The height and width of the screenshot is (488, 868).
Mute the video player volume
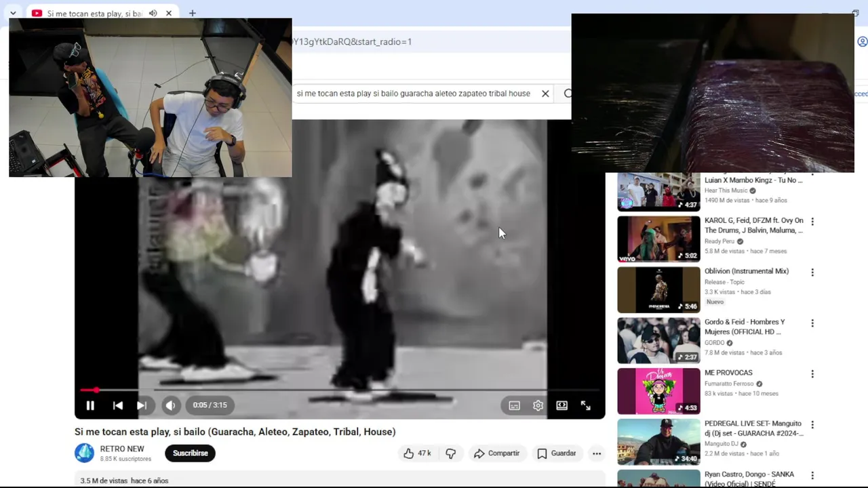coord(170,405)
